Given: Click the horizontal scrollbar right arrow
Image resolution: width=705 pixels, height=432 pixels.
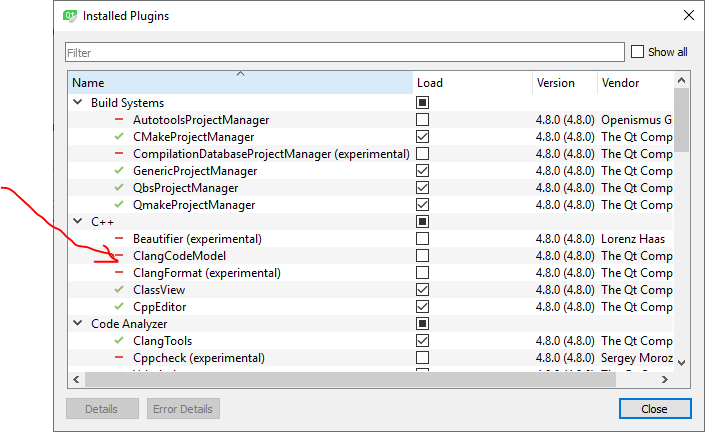Looking at the screenshot, I should [665, 379].
